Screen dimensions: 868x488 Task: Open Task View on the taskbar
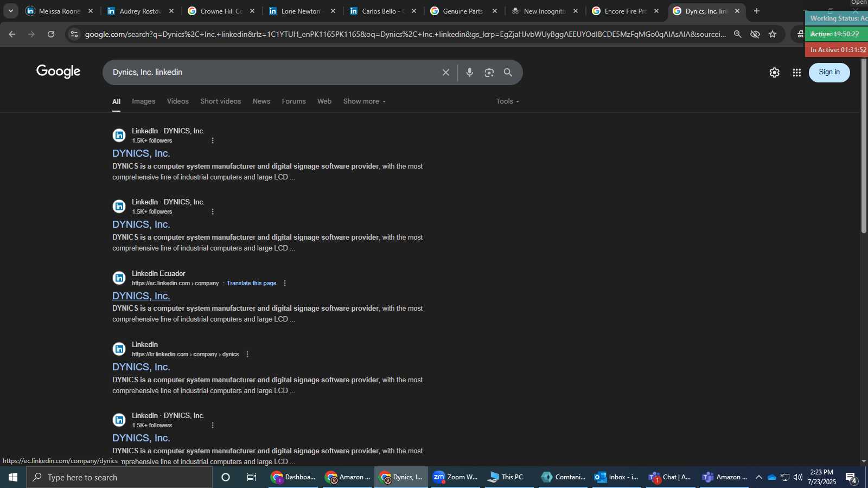click(x=251, y=477)
